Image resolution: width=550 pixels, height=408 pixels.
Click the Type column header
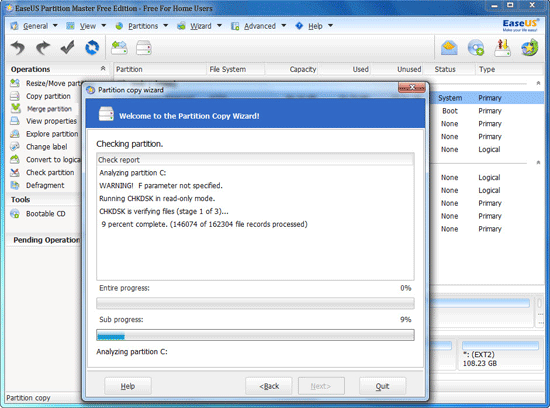click(510, 69)
